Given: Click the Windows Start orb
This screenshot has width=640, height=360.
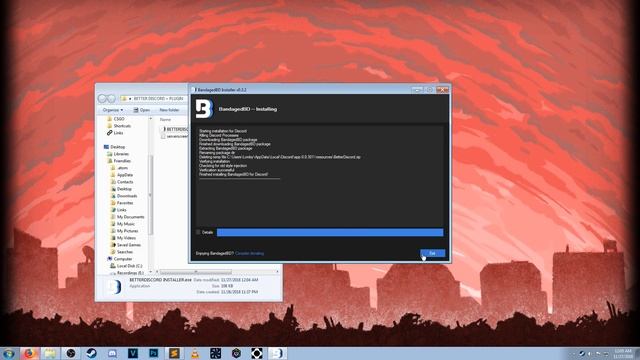Looking at the screenshot, I should click(9, 353).
